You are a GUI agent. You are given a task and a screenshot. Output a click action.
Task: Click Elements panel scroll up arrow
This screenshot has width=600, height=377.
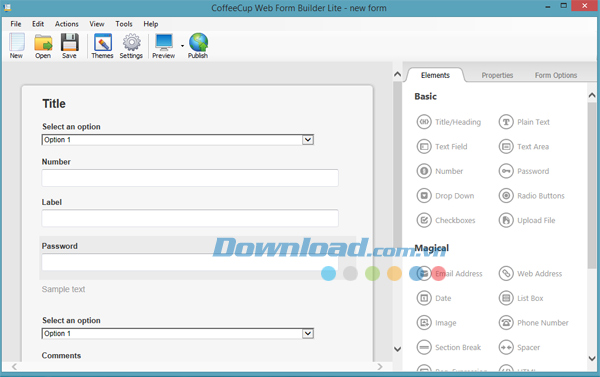coord(592,95)
